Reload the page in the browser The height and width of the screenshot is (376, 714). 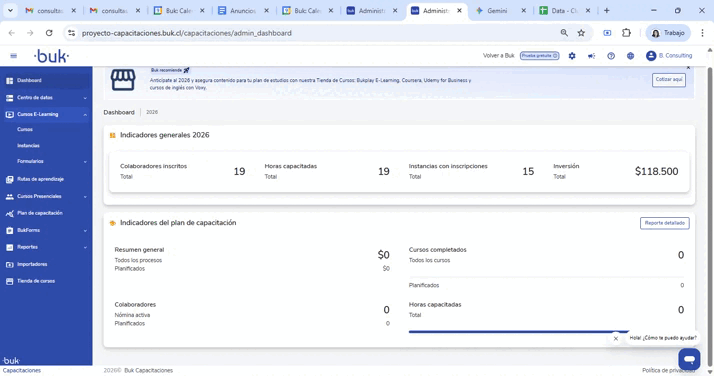(x=49, y=33)
